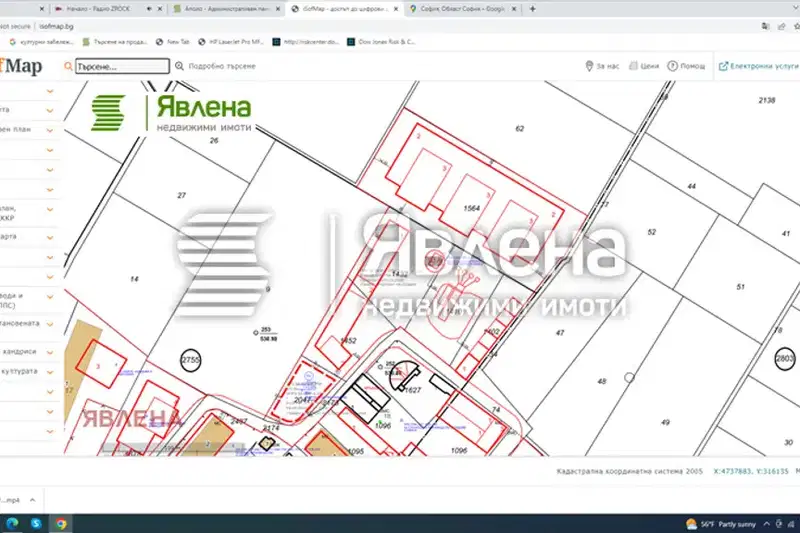The image size is (800, 533).
Task: Expand the sidebar group ending in 'ККР'
Action: coord(50,210)
